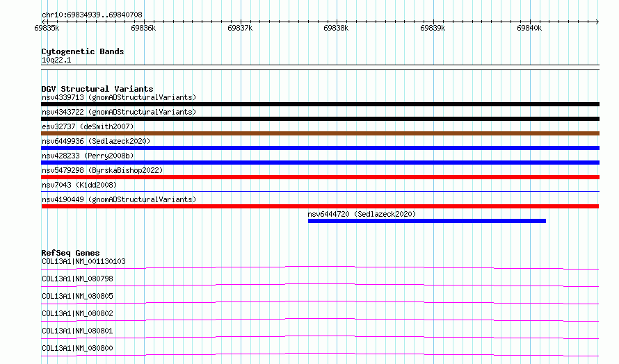
Task: Click the 69840k ruler label
Action: tap(529, 28)
